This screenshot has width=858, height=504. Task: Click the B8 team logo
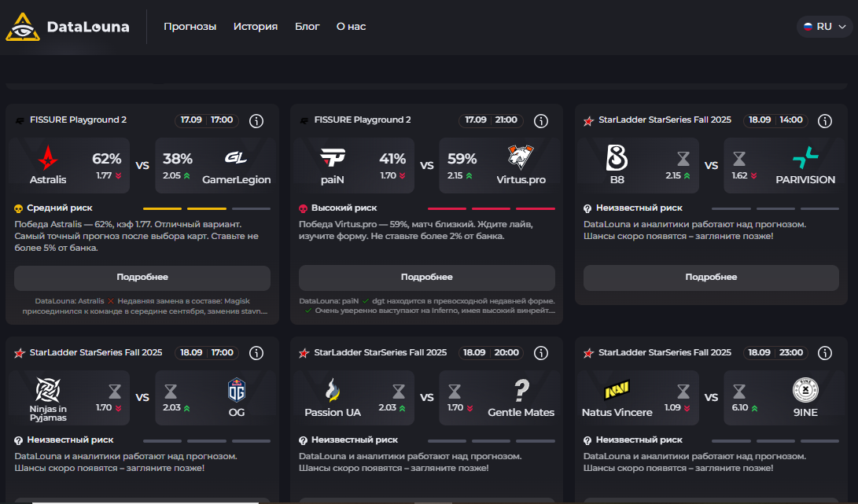coord(617,158)
